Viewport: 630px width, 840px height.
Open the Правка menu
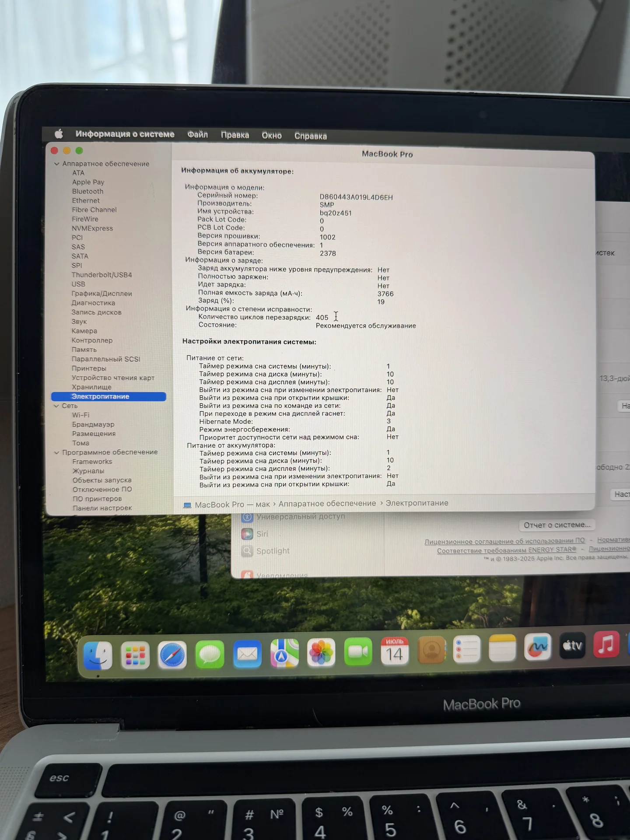point(235,135)
